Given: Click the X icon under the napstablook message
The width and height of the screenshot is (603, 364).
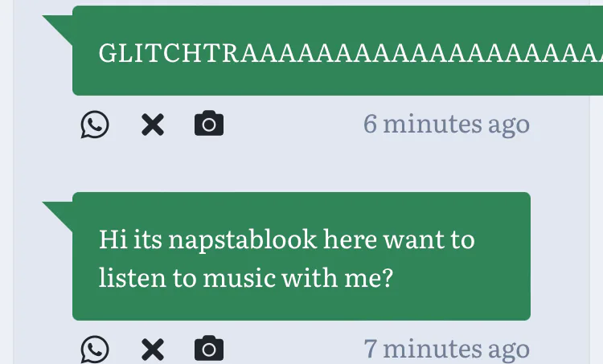Looking at the screenshot, I should tap(152, 350).
